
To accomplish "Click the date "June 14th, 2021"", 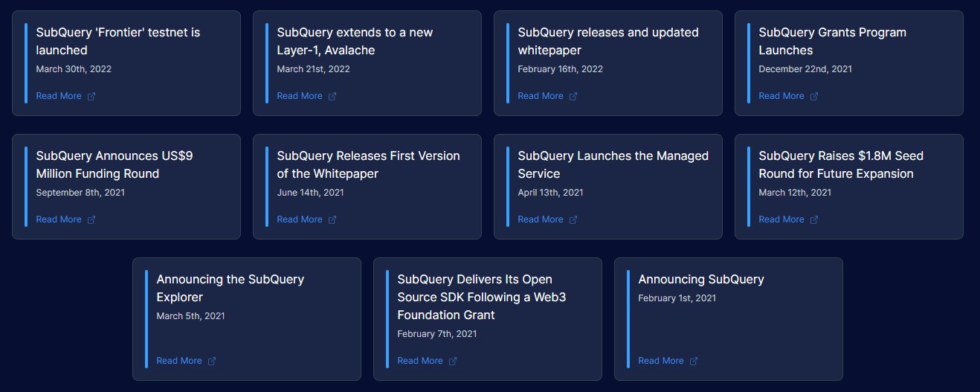I will (x=310, y=193).
